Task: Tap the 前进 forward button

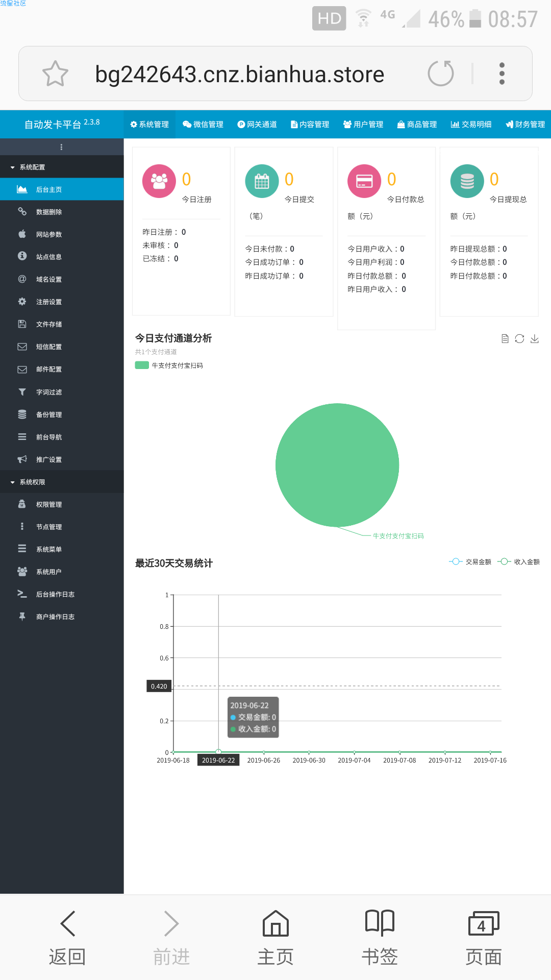Action: point(171,938)
